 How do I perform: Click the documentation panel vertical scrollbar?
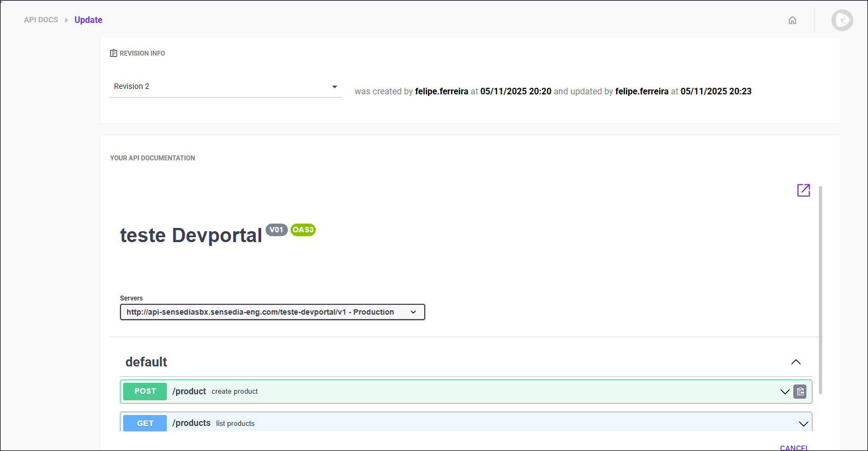point(820,289)
